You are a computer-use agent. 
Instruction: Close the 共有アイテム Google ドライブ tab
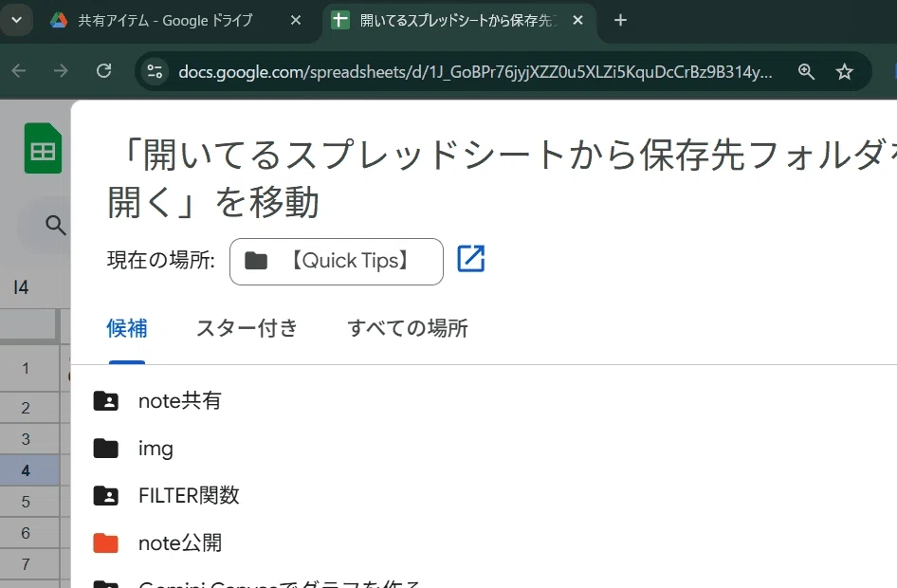(x=295, y=21)
